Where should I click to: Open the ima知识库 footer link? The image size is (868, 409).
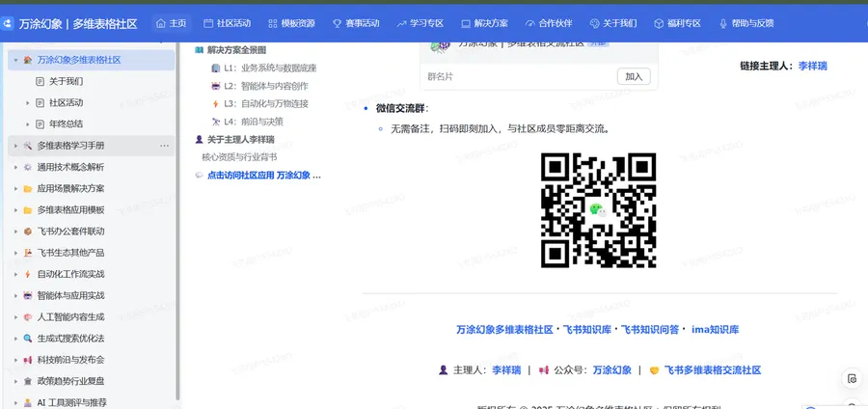(x=716, y=329)
